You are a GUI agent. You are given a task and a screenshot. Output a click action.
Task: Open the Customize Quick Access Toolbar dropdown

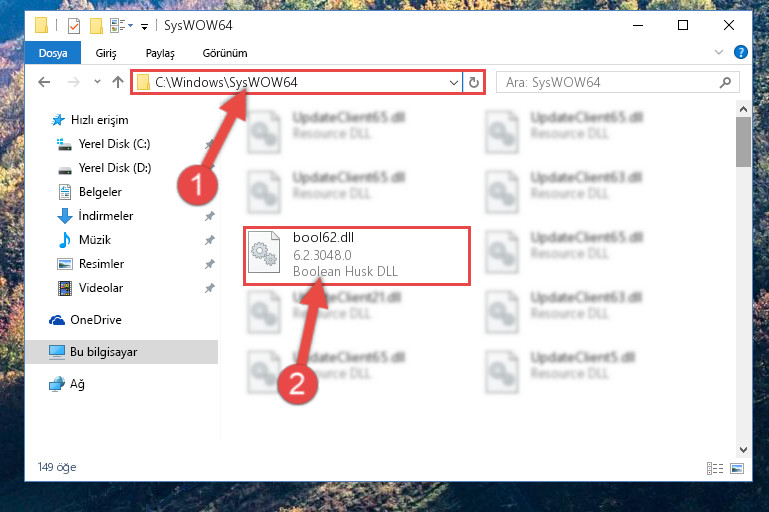tap(144, 26)
